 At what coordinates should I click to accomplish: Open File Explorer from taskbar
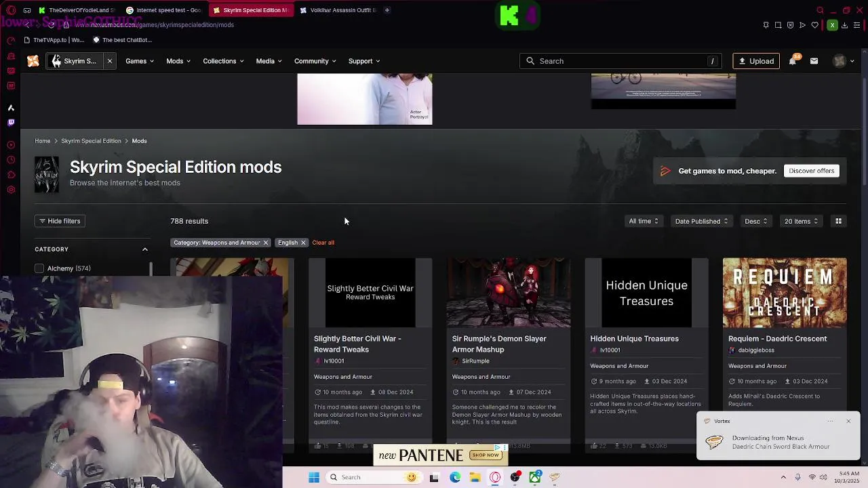coord(475,477)
